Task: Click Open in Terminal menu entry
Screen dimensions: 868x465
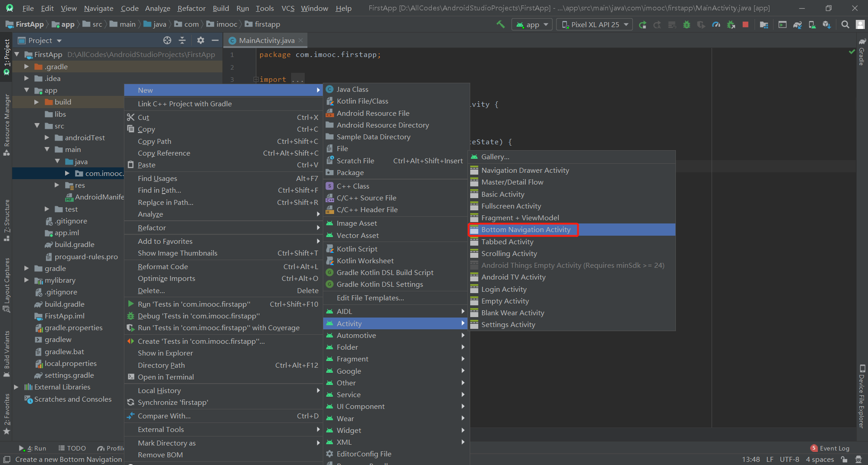Action: 223,377
